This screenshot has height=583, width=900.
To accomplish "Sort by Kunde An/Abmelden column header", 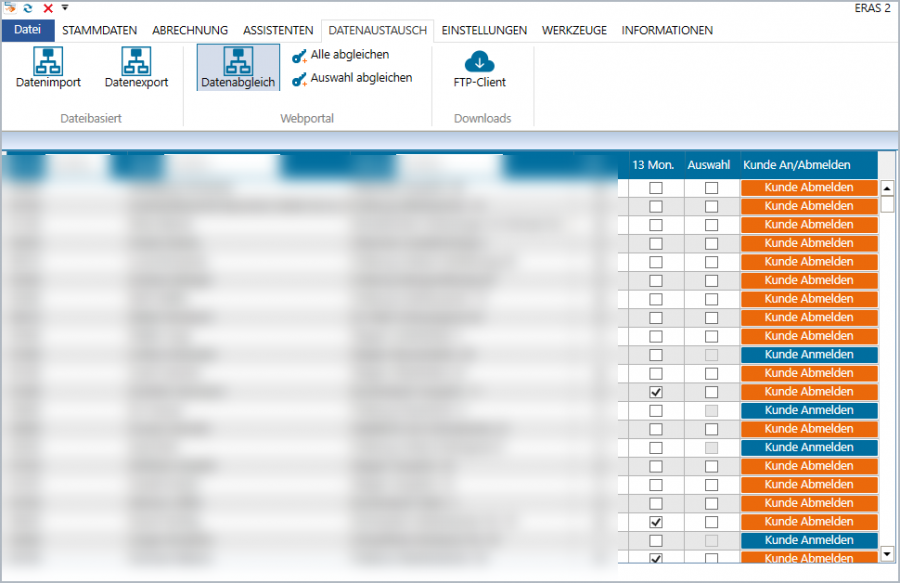I will 797,165.
